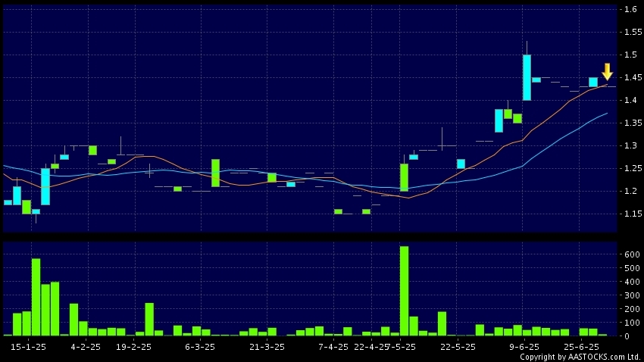Click the 22-4-25 date label
Screen dimensions: 644x362
(371, 347)
